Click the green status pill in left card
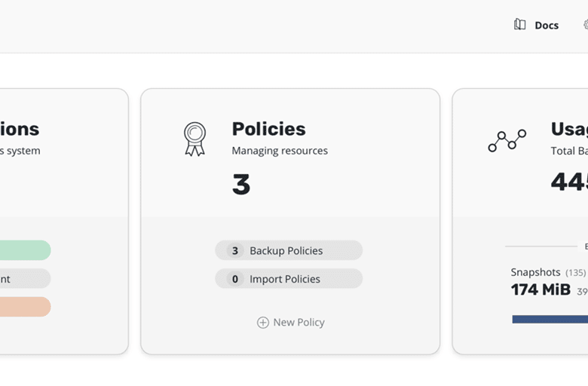The image size is (588, 386). (25, 250)
